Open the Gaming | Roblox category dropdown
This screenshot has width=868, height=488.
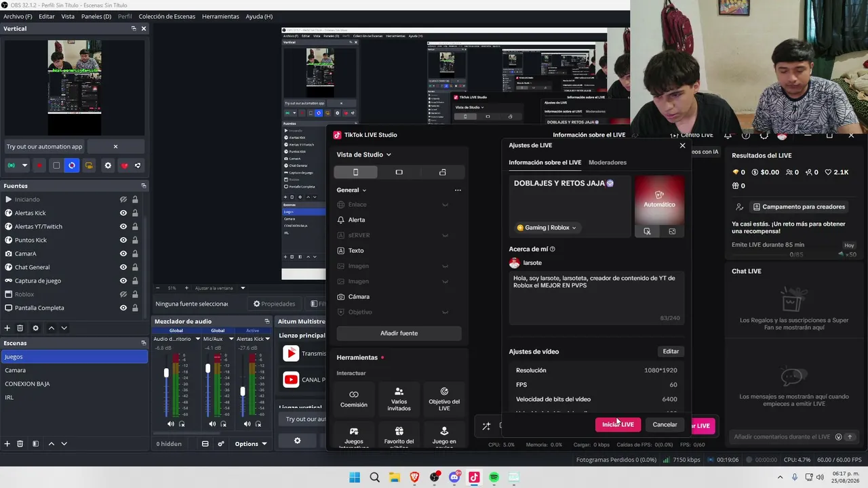point(547,228)
